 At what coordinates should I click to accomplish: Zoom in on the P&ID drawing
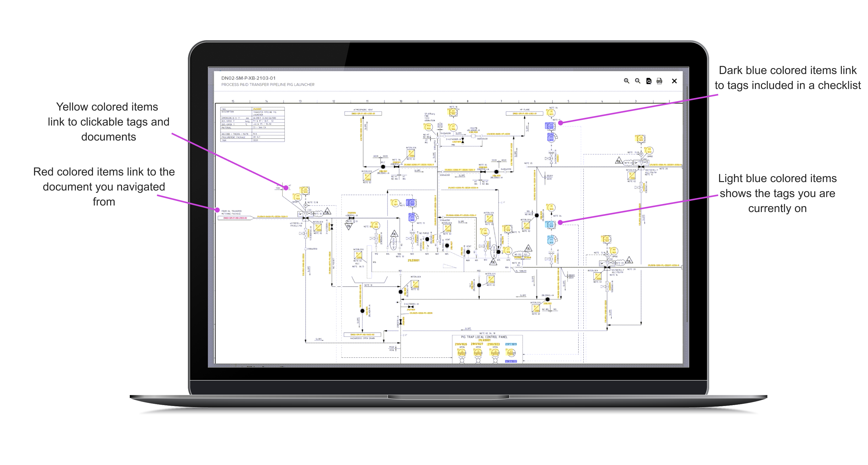click(626, 81)
